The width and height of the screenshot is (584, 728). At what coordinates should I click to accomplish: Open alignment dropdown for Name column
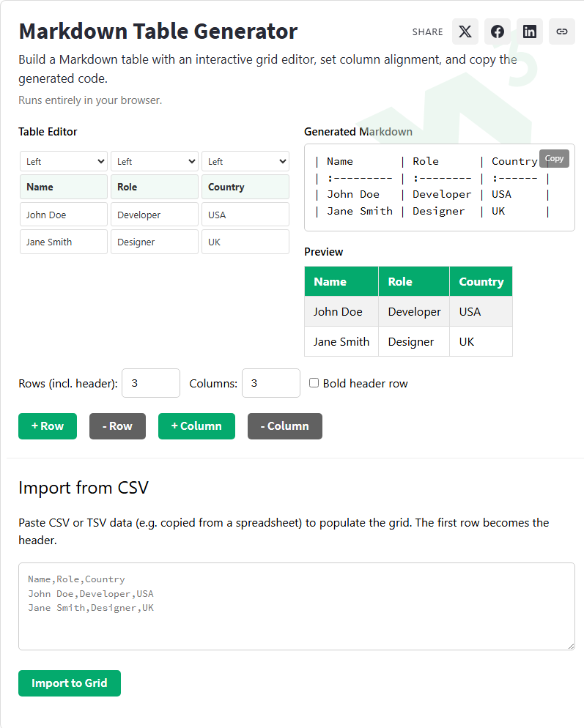(64, 162)
